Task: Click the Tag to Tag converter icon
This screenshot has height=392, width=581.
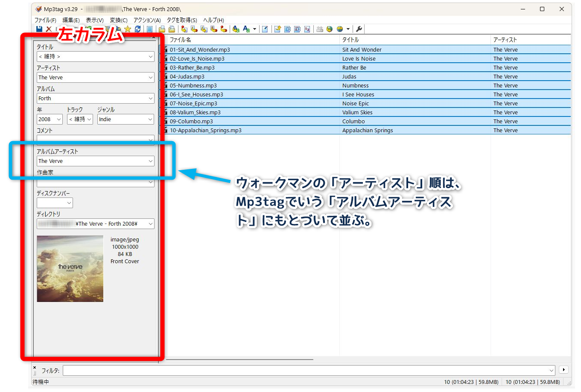Action: (x=224, y=29)
